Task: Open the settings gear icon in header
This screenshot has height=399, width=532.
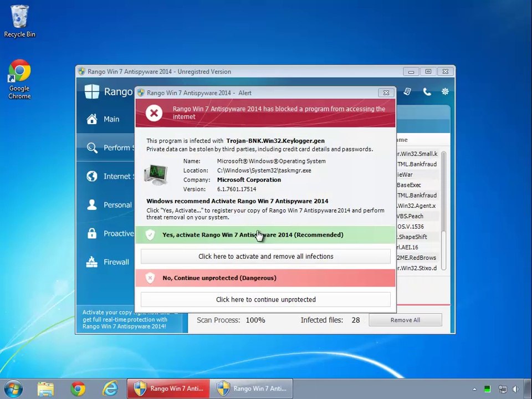Action: pyautogui.click(x=445, y=91)
